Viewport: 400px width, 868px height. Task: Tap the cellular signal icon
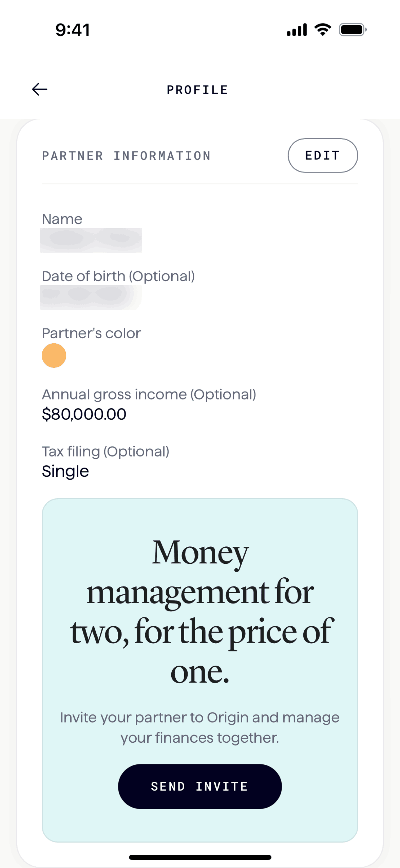297,30
